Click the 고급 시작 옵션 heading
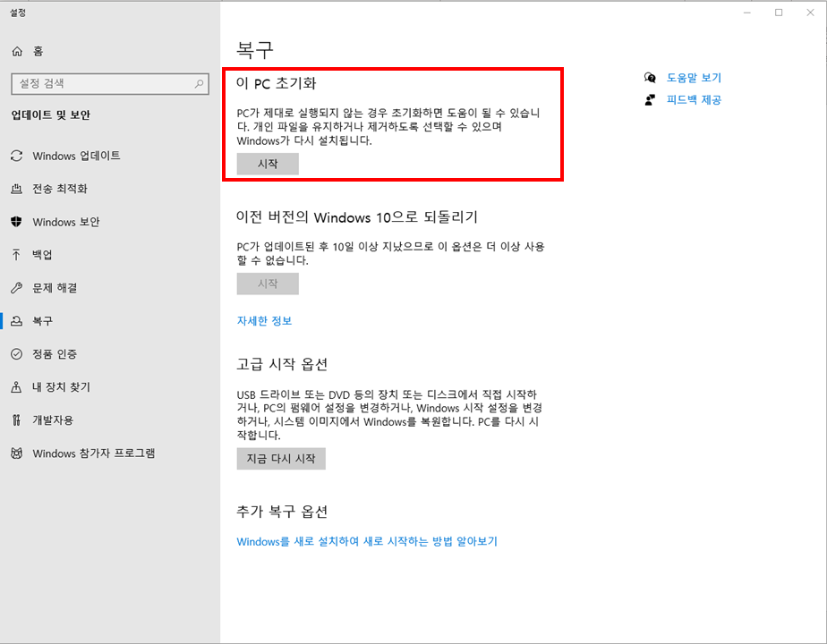 pyautogui.click(x=282, y=364)
